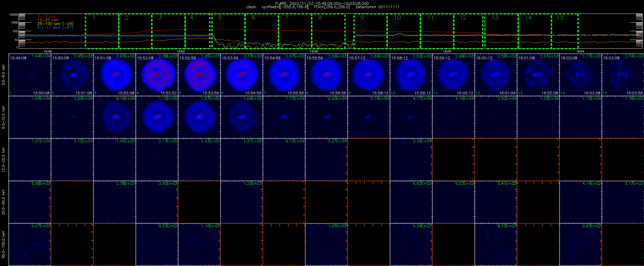Click the 2.13E+05 peak value

click(168, 141)
